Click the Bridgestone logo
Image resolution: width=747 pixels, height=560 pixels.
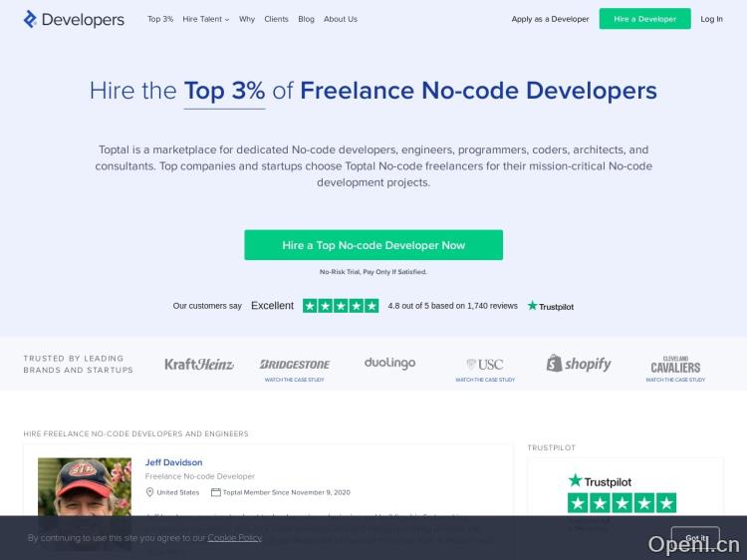(295, 364)
